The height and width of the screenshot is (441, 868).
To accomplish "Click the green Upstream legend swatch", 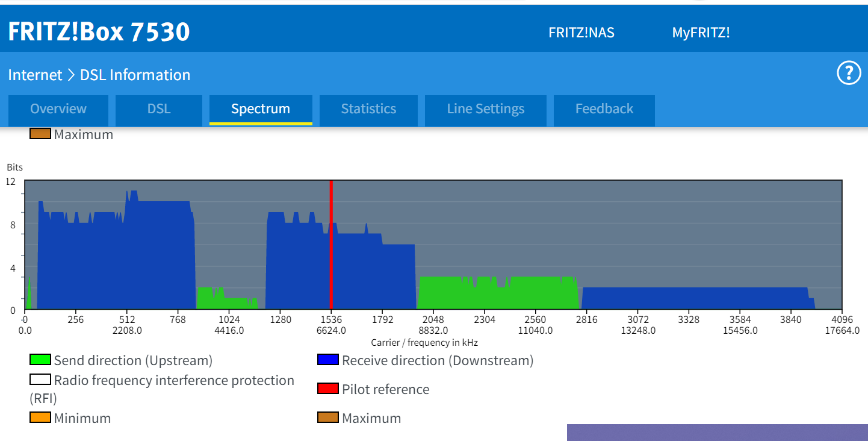I will 40,360.
